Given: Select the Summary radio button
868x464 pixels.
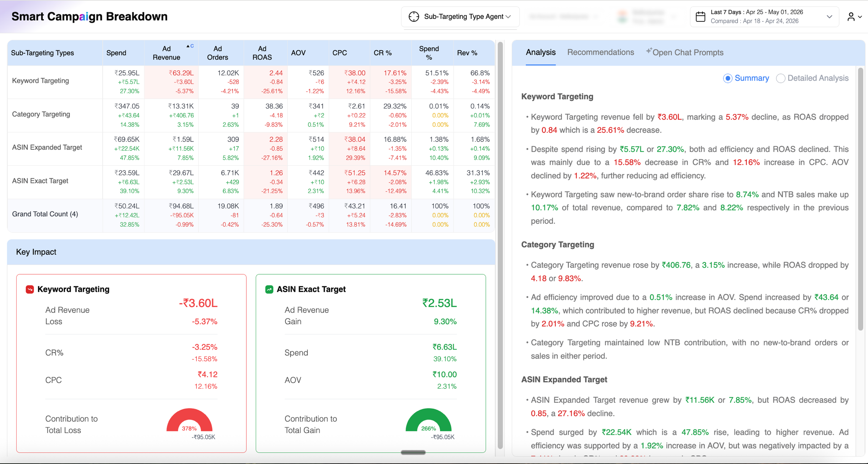Looking at the screenshot, I should click(727, 78).
